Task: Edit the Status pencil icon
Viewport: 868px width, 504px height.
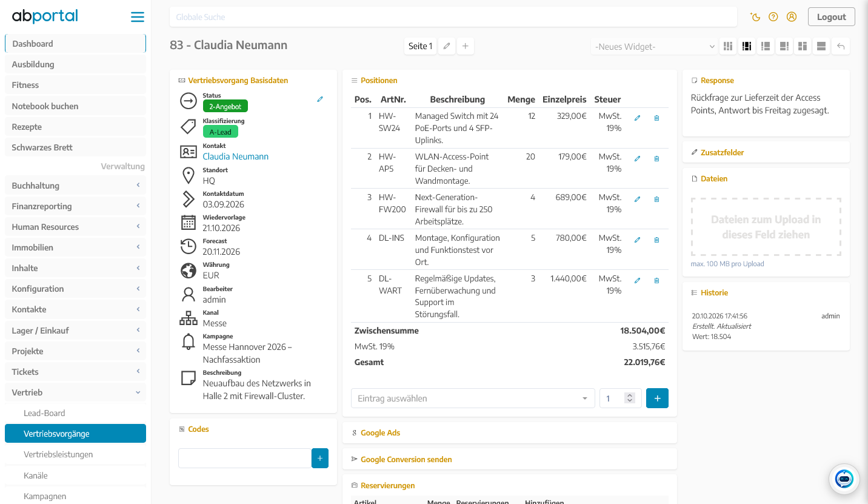Action: (320, 99)
